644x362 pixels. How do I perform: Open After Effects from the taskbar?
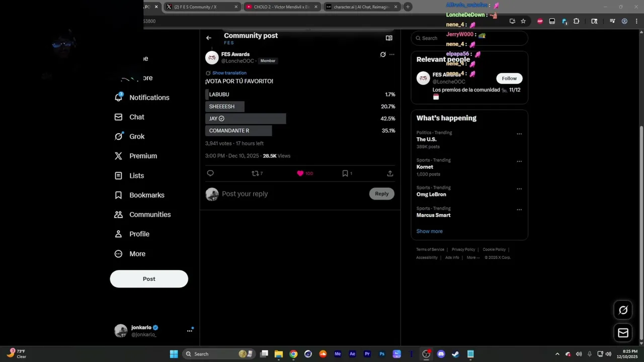(x=352, y=354)
